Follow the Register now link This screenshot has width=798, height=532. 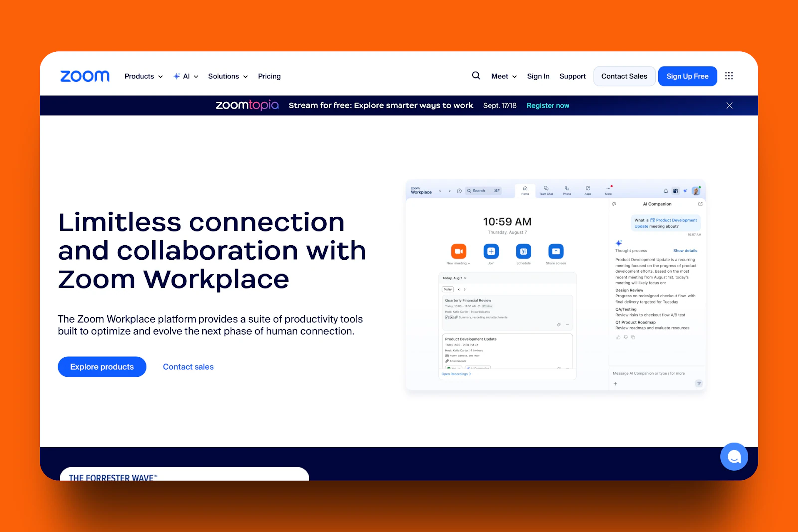[548, 106]
